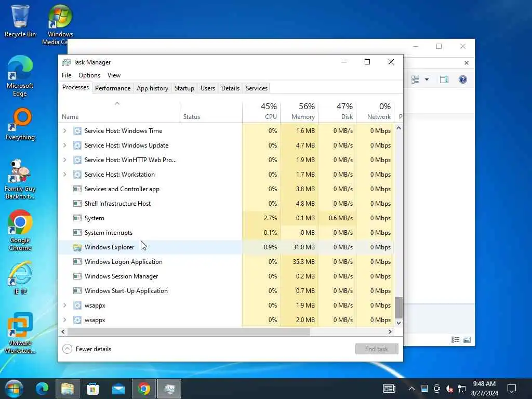Click the help icon in background window
Viewport: 532px width, 399px height.
(463, 79)
